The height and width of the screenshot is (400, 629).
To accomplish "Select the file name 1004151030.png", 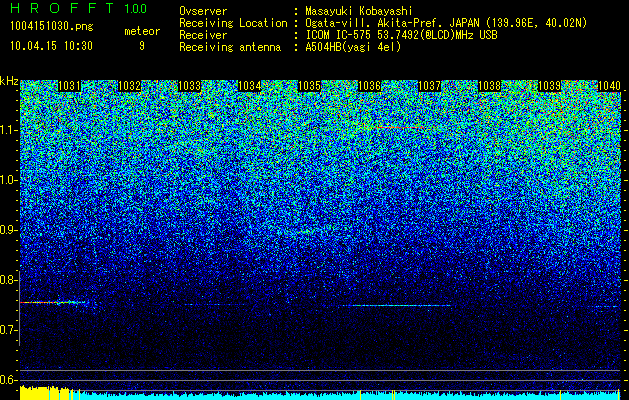I will click(51, 26).
